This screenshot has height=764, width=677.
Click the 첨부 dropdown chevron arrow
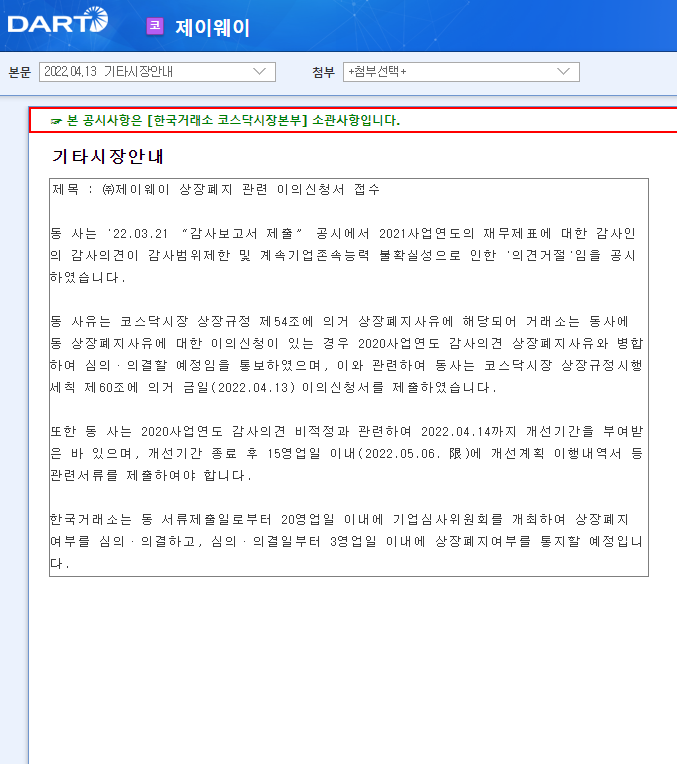point(563,72)
